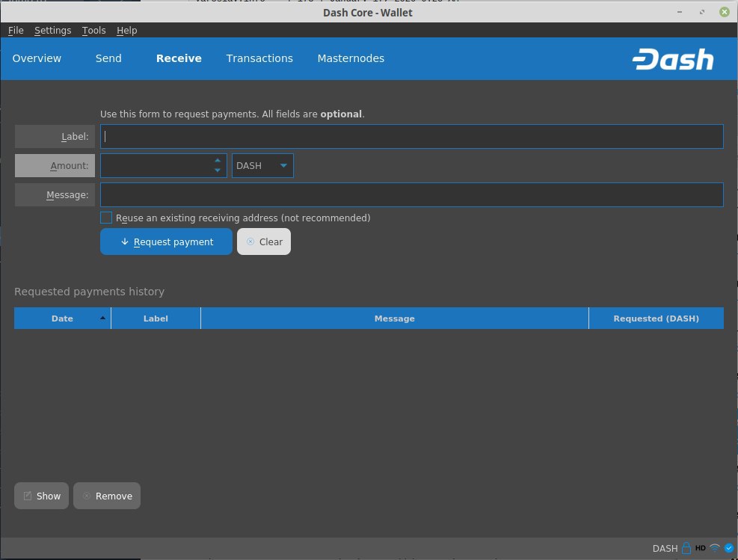This screenshot has height=560, width=738.
Task: Go to the Transactions tab
Action: pos(259,58)
